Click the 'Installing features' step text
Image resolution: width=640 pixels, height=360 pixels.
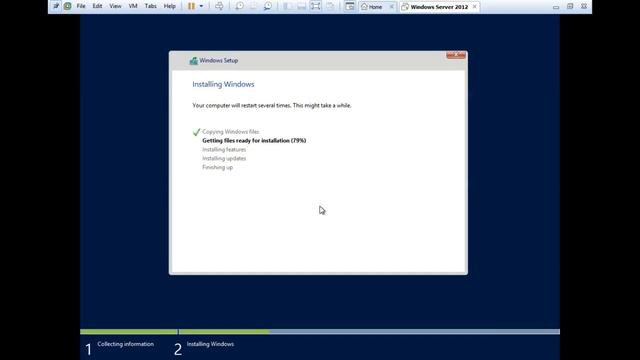[224, 149]
